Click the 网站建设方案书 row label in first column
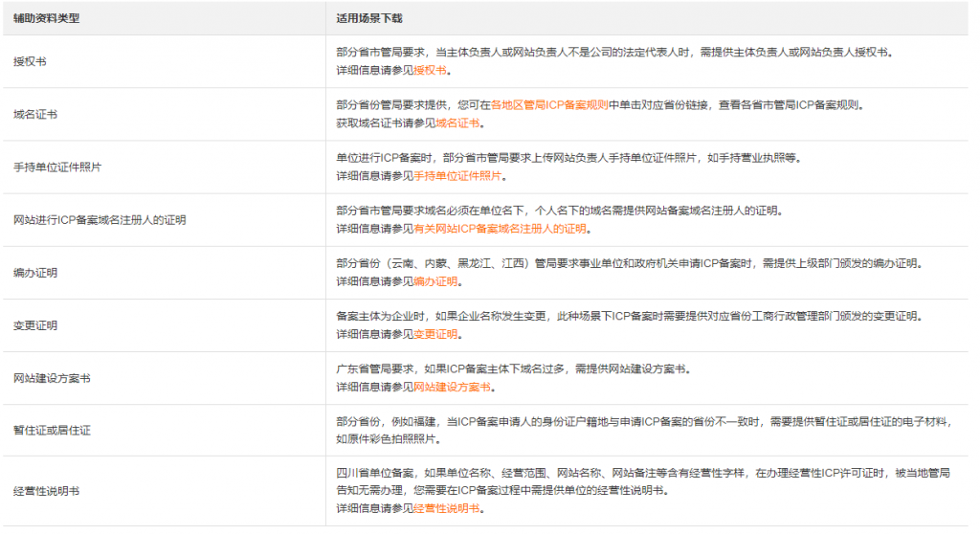Viewport: 980px width, 535px height. point(52,378)
